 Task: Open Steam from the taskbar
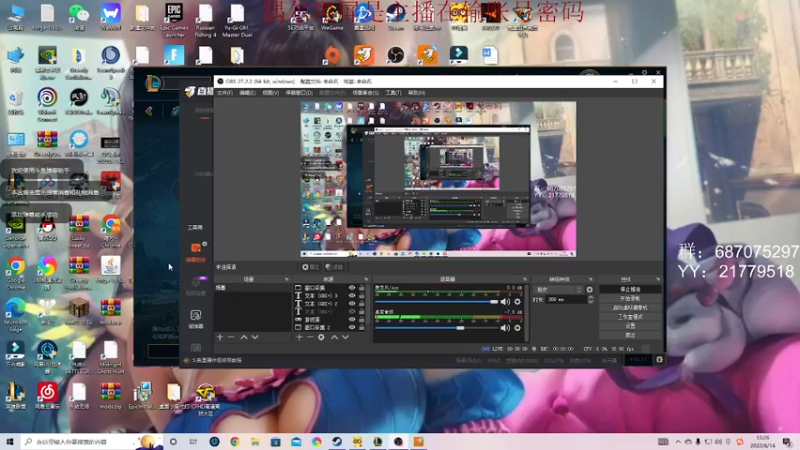click(x=337, y=442)
